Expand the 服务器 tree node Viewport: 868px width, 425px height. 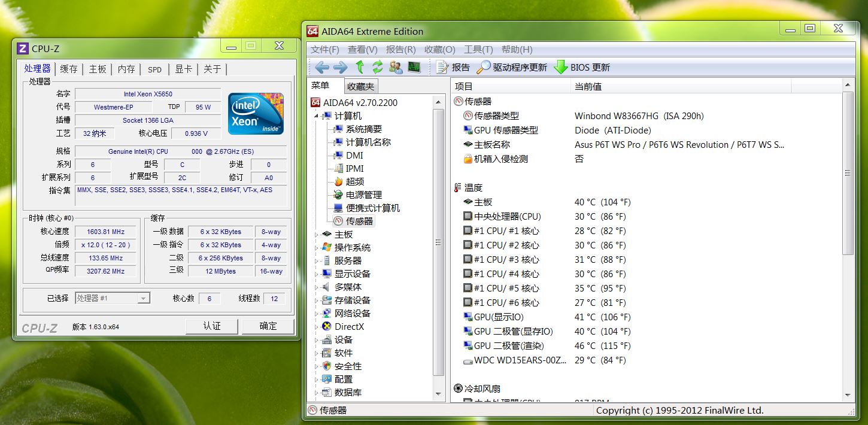click(x=317, y=260)
